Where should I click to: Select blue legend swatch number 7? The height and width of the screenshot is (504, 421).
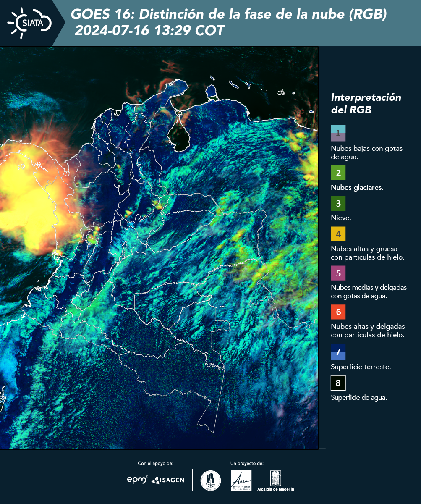coord(338,352)
